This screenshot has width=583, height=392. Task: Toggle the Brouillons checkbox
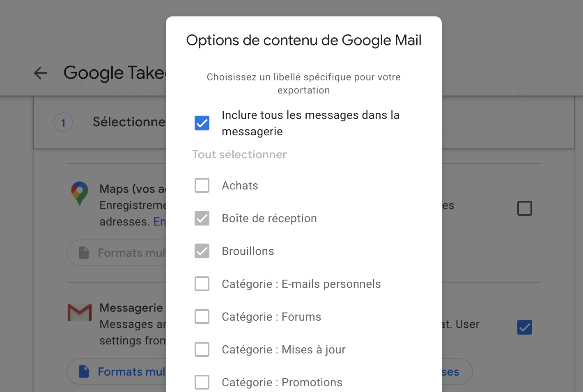click(x=202, y=251)
